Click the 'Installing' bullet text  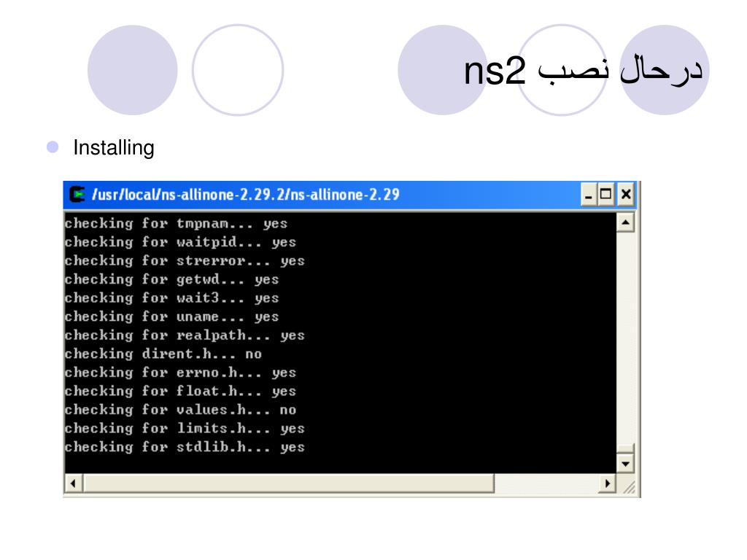113,147
